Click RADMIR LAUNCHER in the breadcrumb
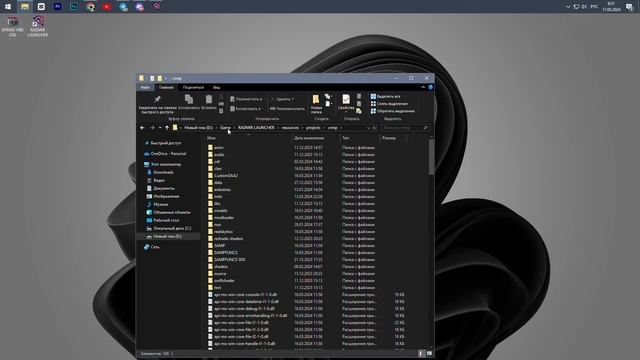The height and width of the screenshot is (360, 640). tap(256, 128)
